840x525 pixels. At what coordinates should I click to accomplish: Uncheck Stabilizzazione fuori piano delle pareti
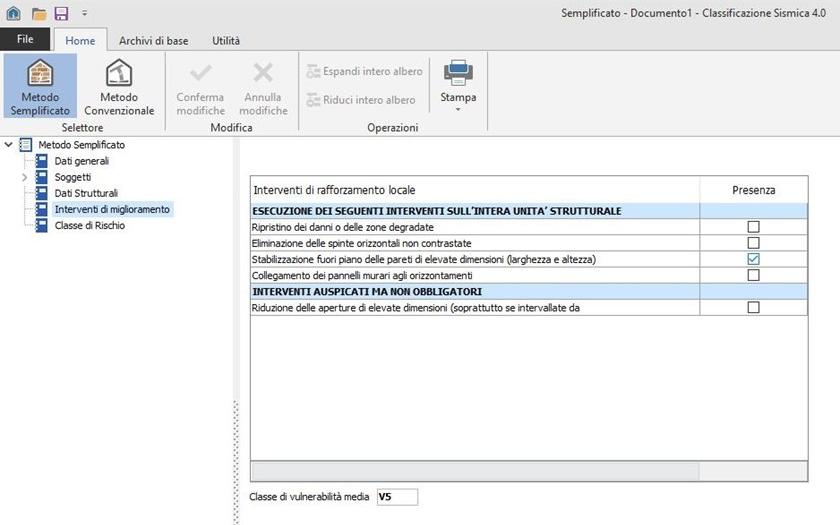tap(753, 259)
